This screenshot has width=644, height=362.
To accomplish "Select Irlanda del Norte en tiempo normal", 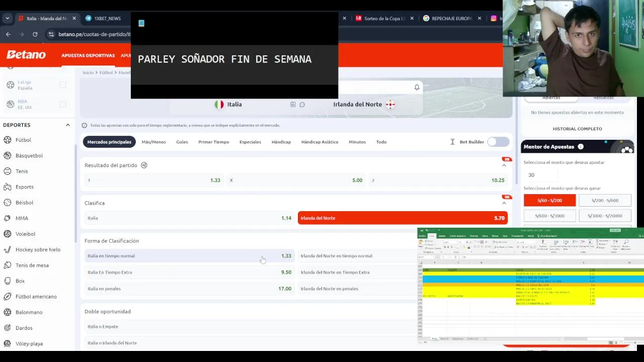I will 357,256.
